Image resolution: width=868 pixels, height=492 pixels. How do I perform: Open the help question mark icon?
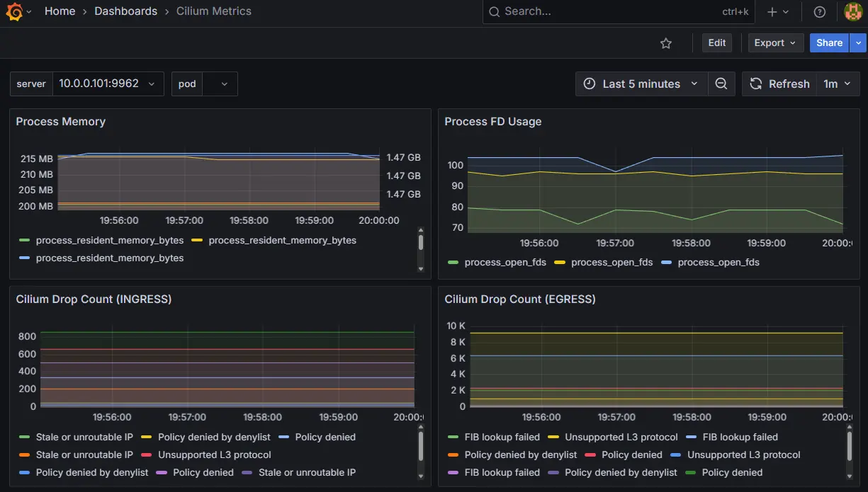(820, 12)
